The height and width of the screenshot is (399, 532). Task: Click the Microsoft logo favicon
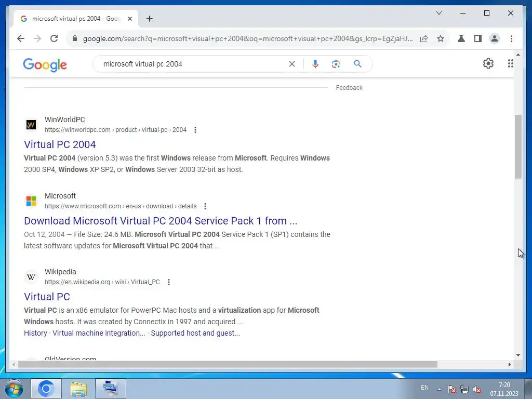[x=31, y=201]
